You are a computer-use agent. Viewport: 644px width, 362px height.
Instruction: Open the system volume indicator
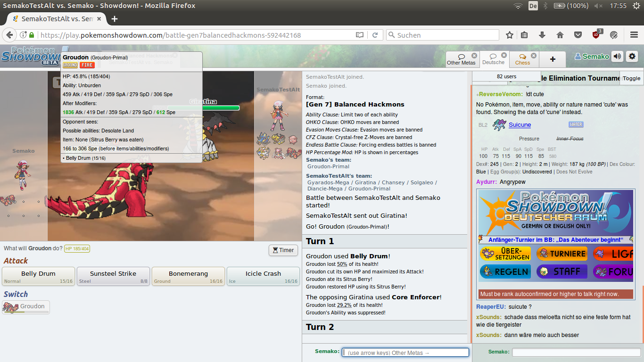pos(599,6)
